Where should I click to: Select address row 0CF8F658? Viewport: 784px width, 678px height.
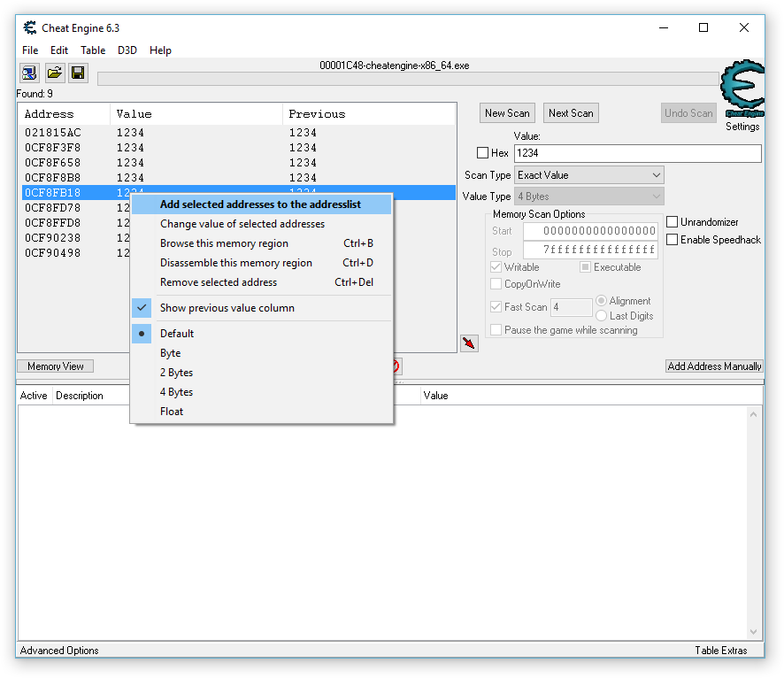coord(239,163)
